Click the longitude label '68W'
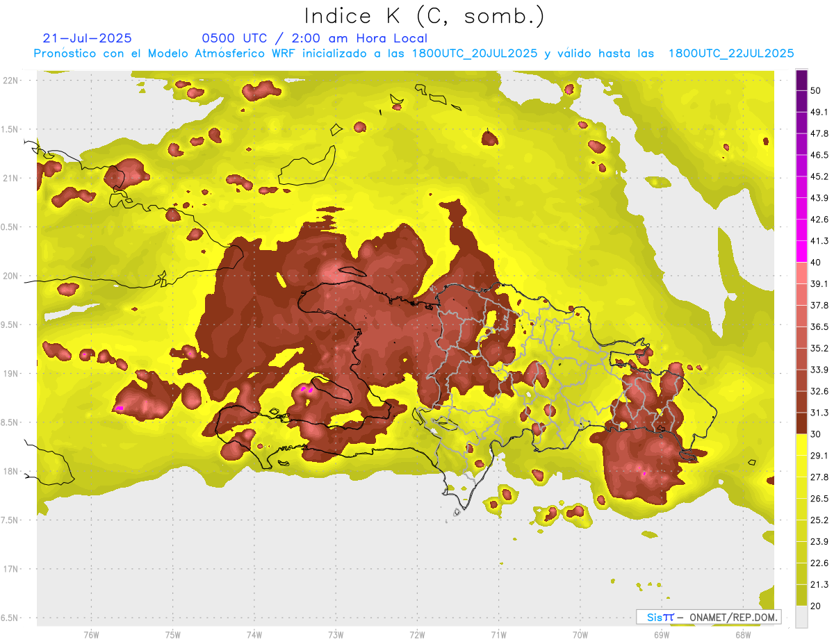 743,634
